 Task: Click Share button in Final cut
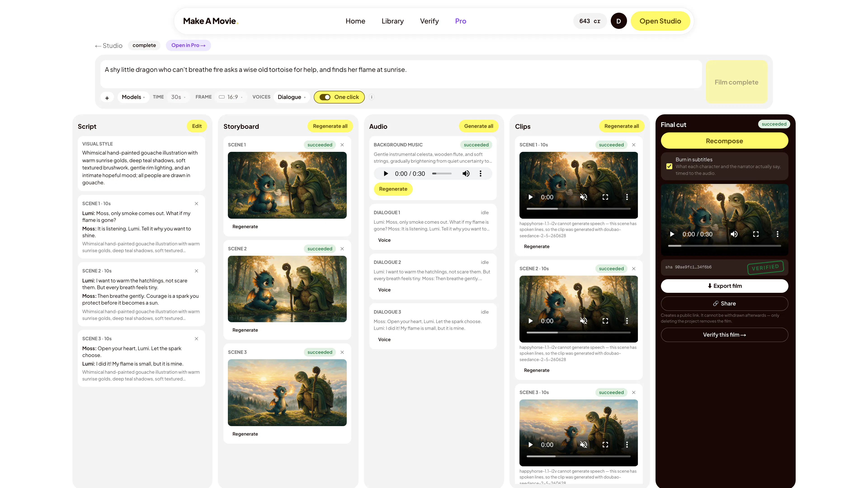tap(724, 304)
